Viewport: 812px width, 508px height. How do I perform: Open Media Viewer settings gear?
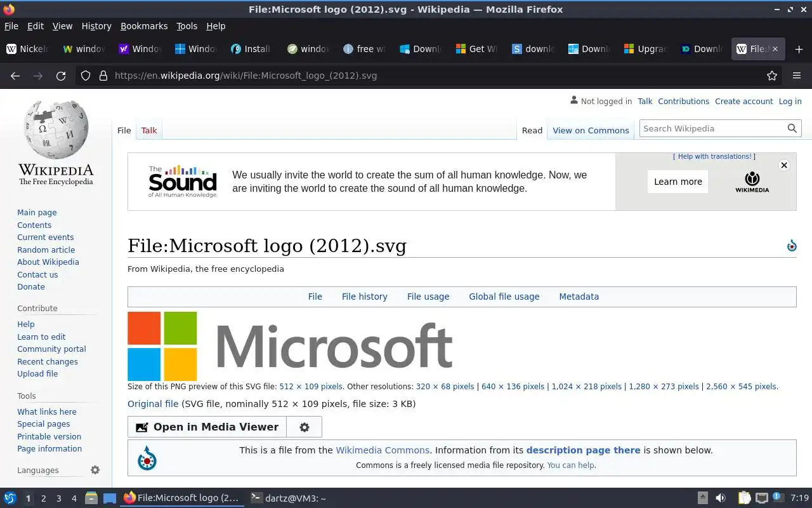[304, 427]
